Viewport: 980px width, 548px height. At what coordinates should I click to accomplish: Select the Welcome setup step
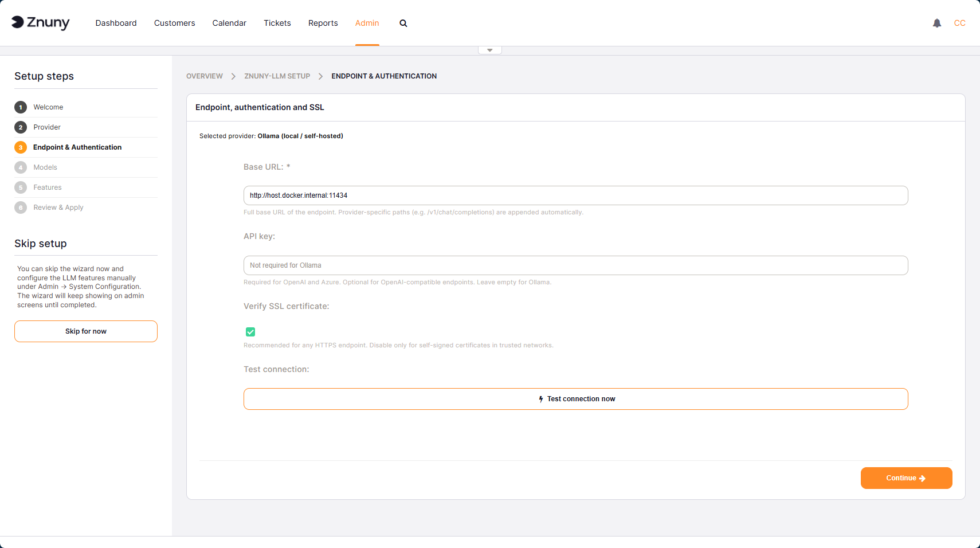[48, 107]
